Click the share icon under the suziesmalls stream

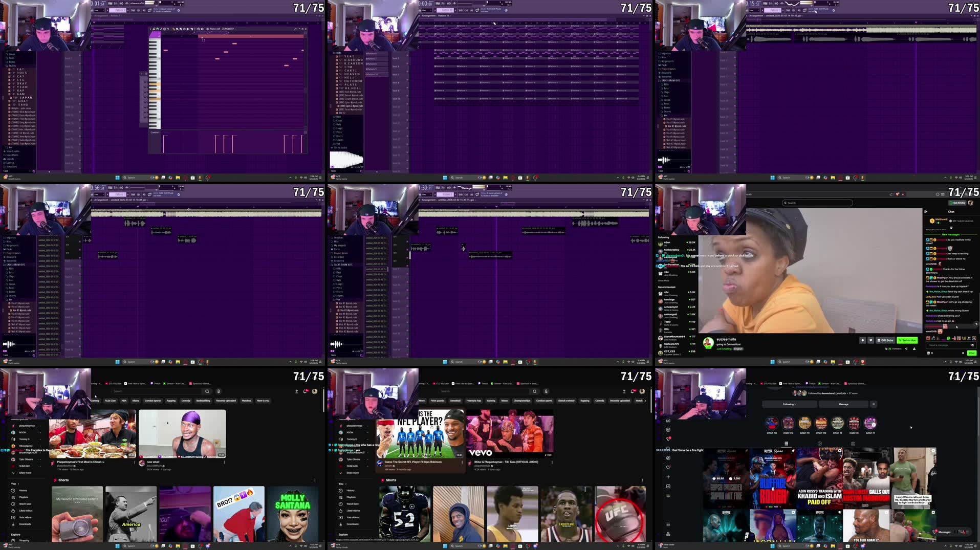coord(906,348)
